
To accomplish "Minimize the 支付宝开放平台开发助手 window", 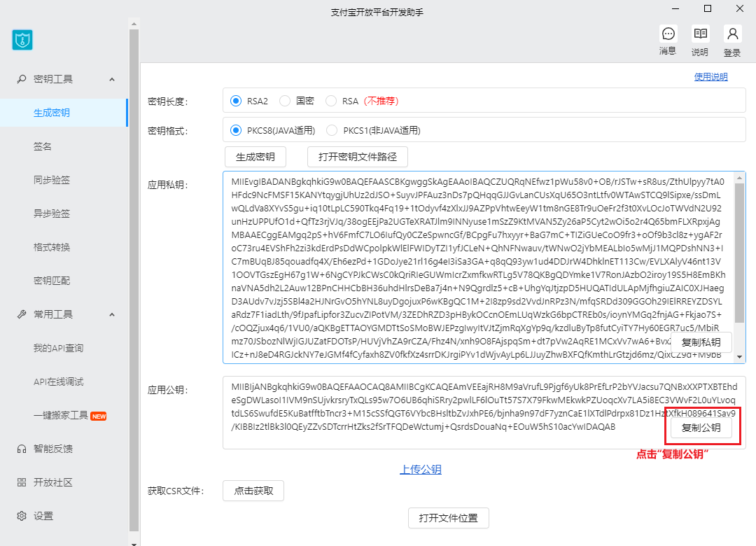I will click(x=675, y=8).
